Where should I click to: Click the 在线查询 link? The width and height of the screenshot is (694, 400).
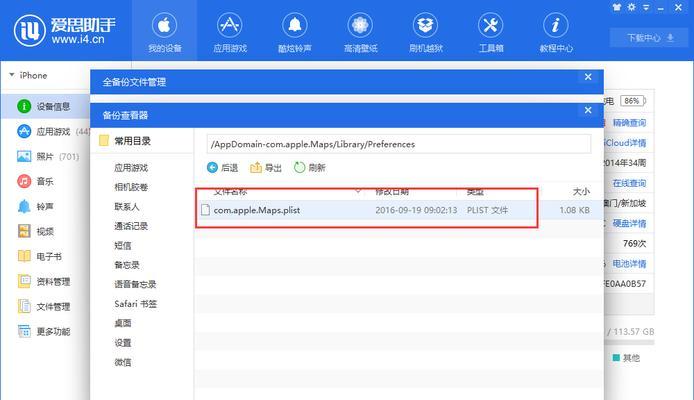(x=629, y=183)
